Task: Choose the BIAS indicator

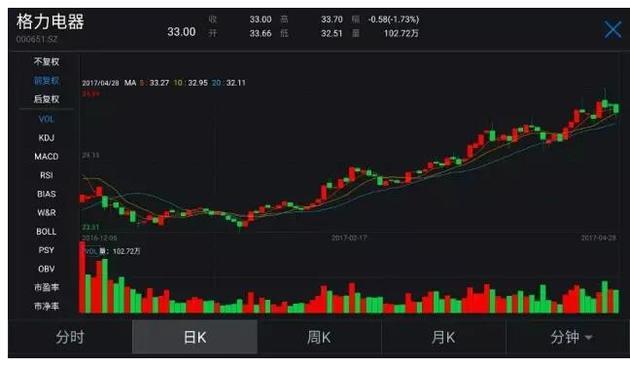Action: coord(46,194)
